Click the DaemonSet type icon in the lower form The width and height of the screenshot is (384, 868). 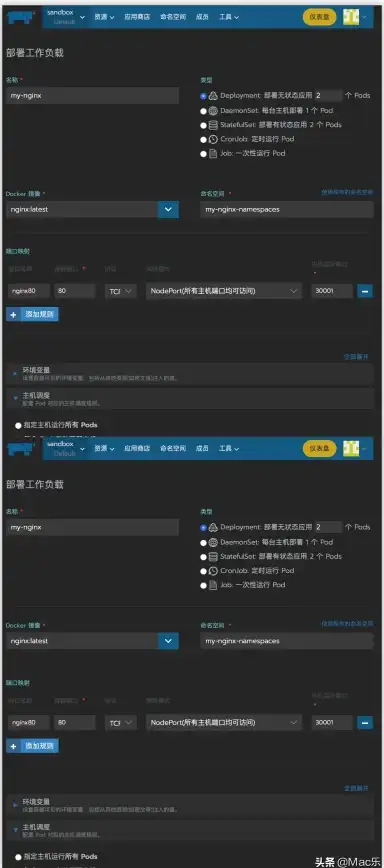tap(214, 542)
